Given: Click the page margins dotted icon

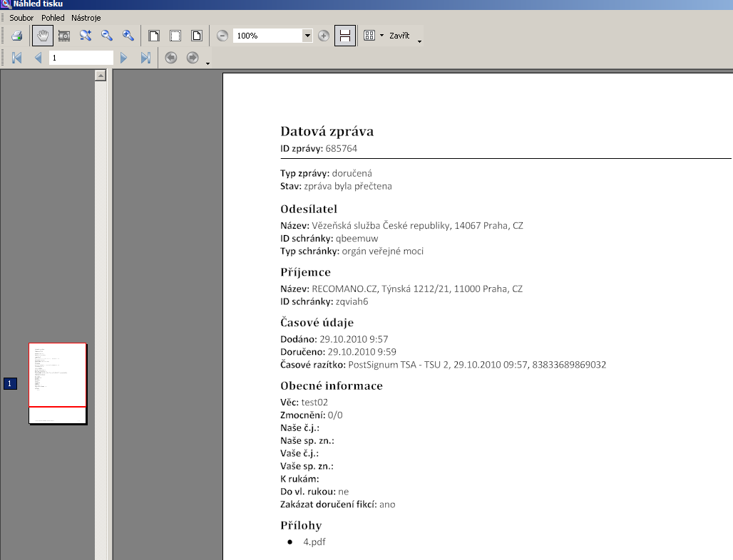Looking at the screenshot, I should [175, 36].
